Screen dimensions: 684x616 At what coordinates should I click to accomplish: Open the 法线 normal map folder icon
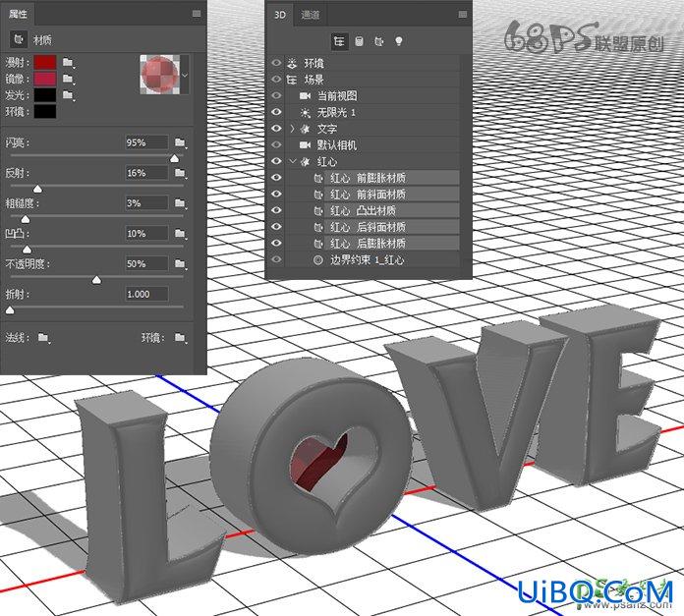[43, 338]
